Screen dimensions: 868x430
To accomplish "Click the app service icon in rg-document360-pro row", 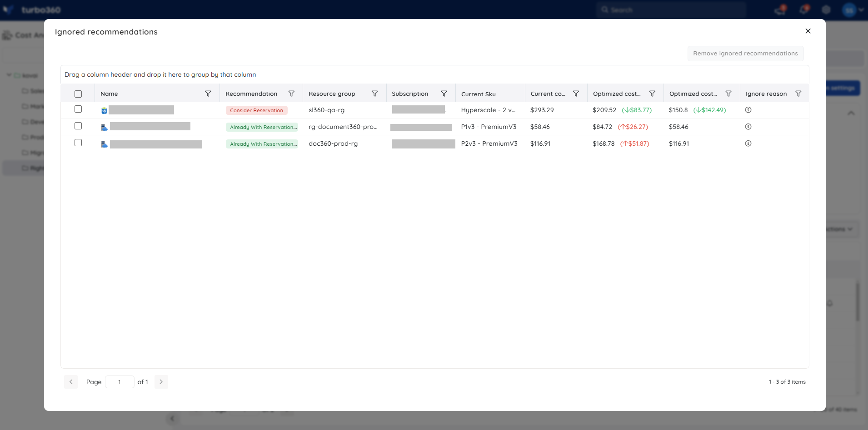I will pyautogui.click(x=104, y=127).
